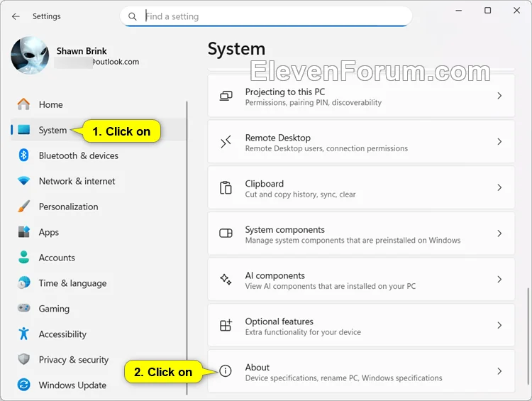Close the Settings window

[516, 11]
